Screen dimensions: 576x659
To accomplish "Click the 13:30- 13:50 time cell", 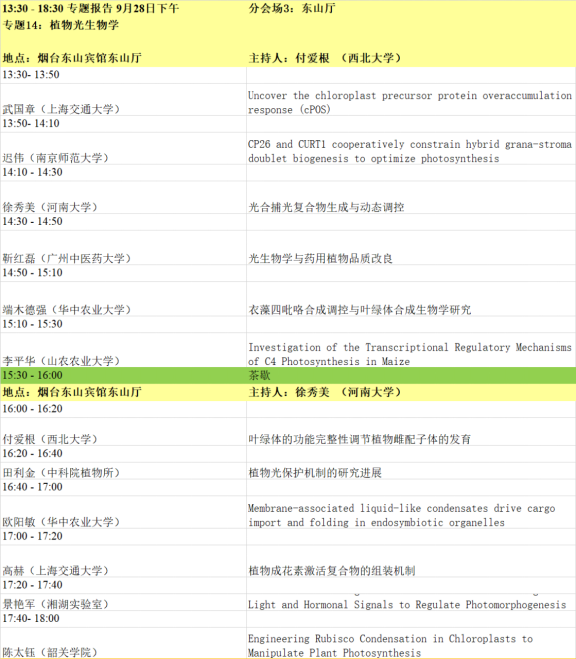I will [x=123, y=75].
